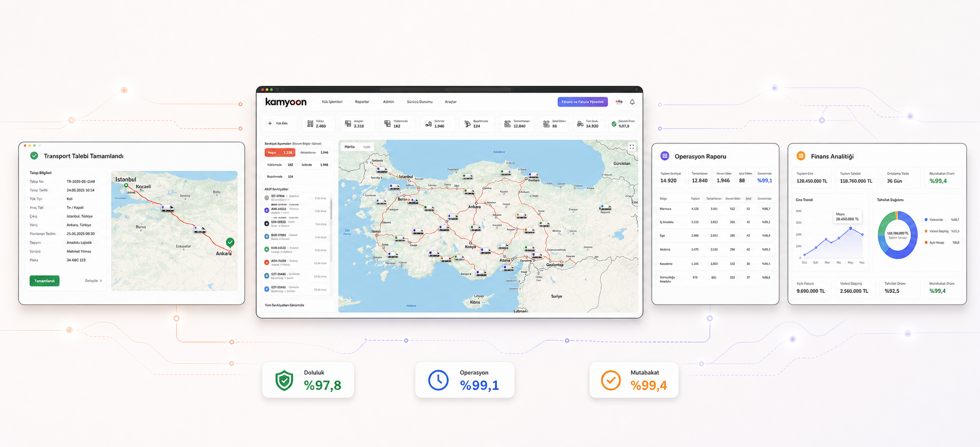Click the Tüm Sevk. 14.920 icon
Image resolution: width=980 pixels, height=447 pixels.
coord(580,124)
